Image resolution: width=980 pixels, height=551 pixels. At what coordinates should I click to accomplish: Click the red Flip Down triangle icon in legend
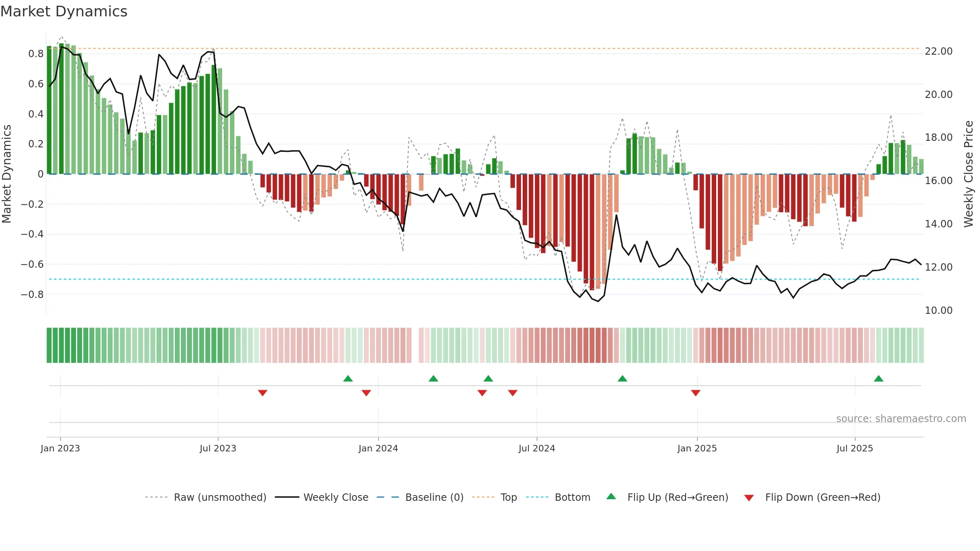[x=749, y=498]
